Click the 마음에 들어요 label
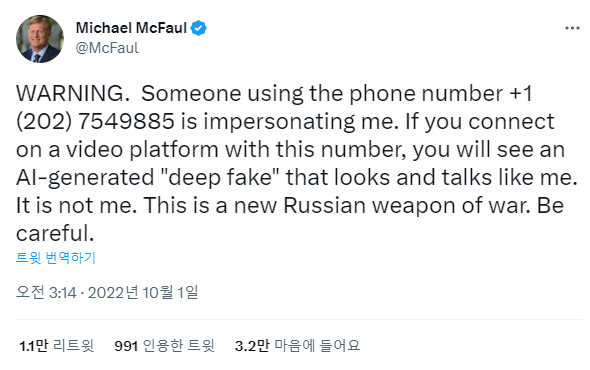The image size is (590, 370). [317, 346]
